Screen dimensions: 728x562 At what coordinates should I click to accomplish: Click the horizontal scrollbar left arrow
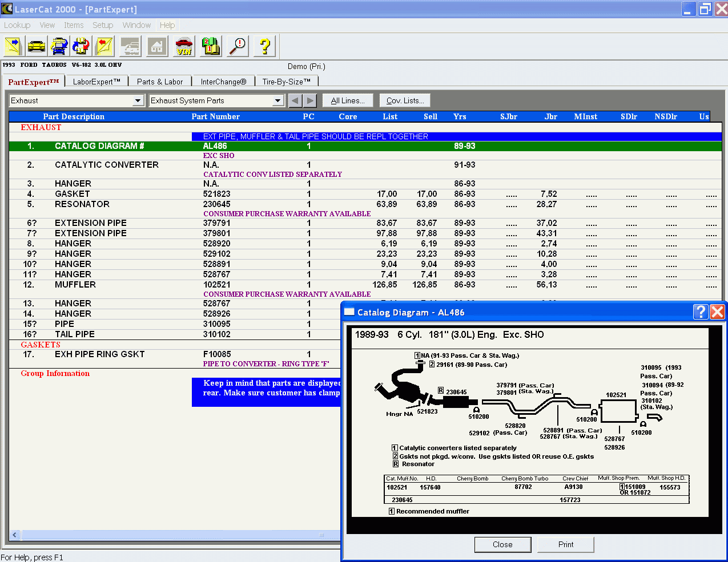(x=14, y=535)
